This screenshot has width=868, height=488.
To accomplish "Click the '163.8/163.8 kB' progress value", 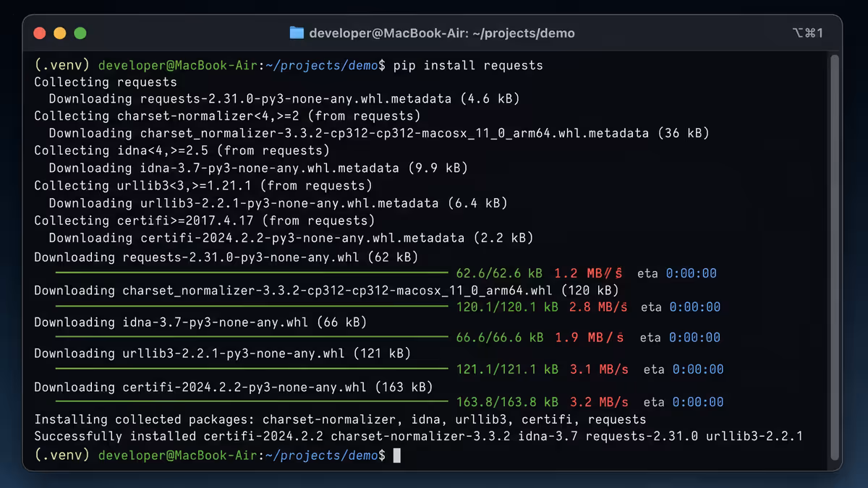I will click(507, 402).
